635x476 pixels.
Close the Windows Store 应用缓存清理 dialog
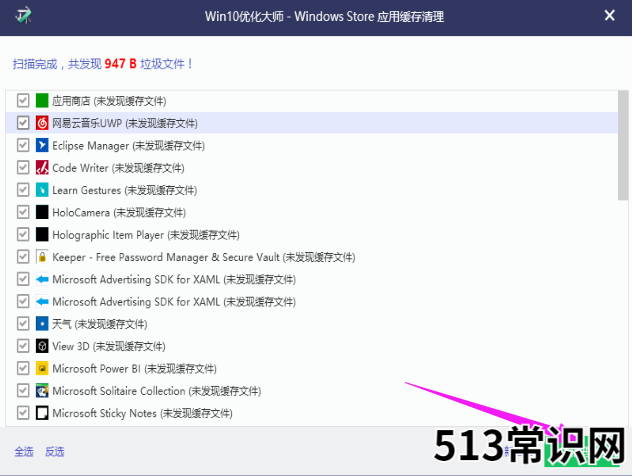609,15
